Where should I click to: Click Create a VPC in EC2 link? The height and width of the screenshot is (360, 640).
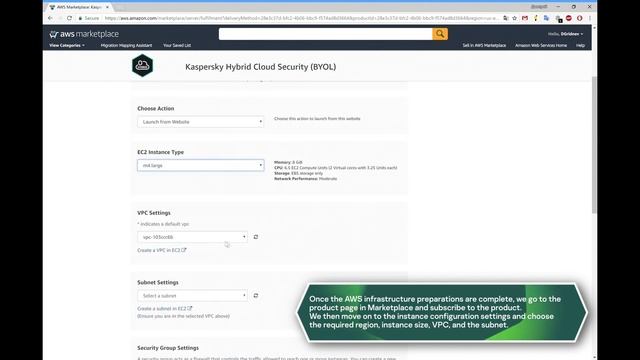pyautogui.click(x=162, y=250)
